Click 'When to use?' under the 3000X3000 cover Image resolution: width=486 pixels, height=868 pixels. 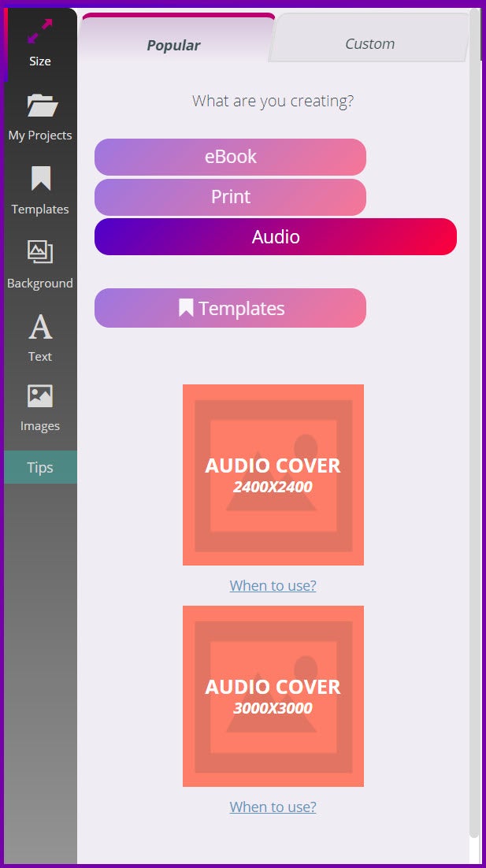pos(273,807)
